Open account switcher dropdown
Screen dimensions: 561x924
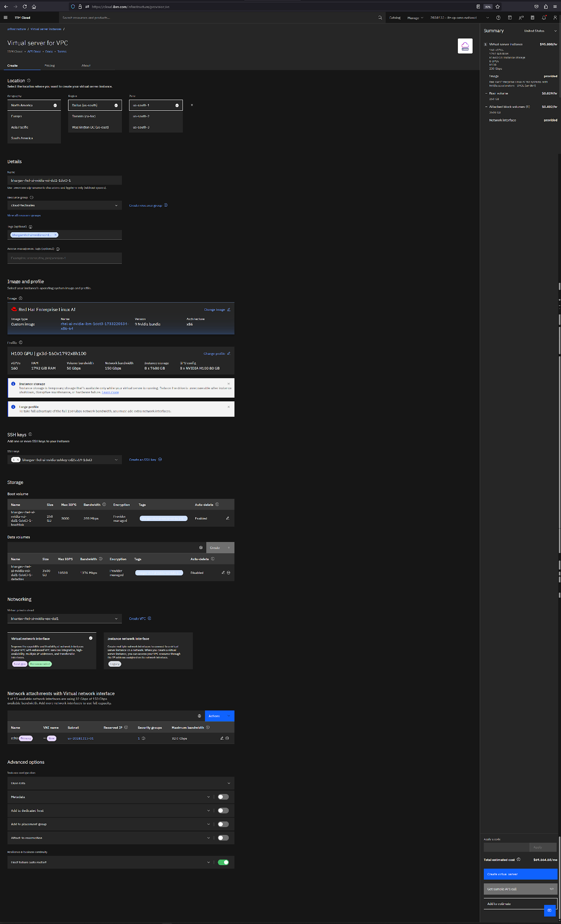click(460, 18)
